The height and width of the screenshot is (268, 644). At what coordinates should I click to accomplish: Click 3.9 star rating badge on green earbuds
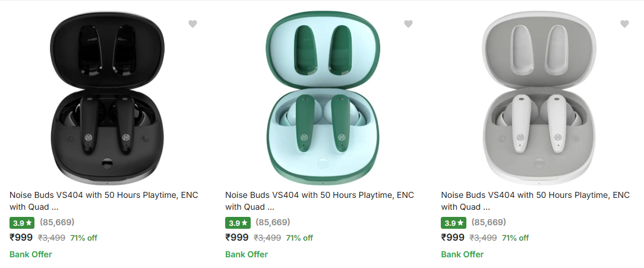click(x=238, y=223)
